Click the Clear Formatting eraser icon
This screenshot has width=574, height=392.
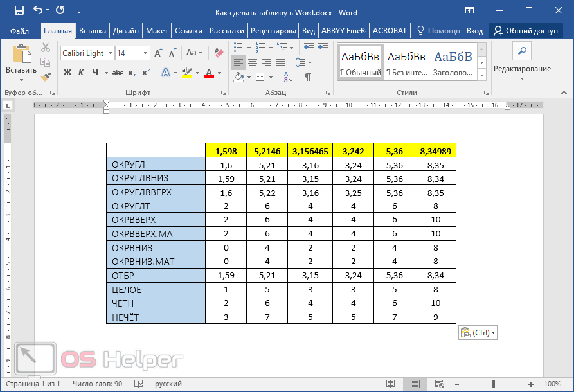tap(219, 53)
